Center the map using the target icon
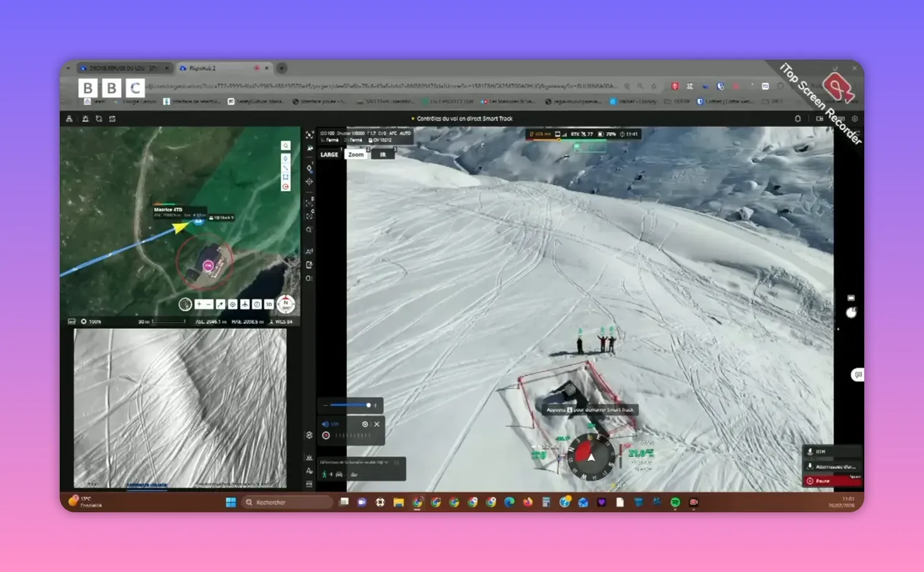The height and width of the screenshot is (572, 924). coord(233,304)
